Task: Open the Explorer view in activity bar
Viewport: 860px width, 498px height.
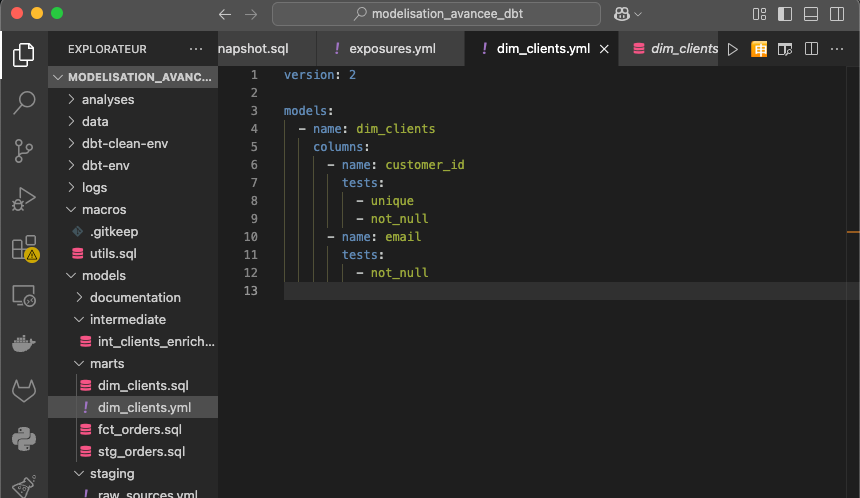Action: [24, 55]
